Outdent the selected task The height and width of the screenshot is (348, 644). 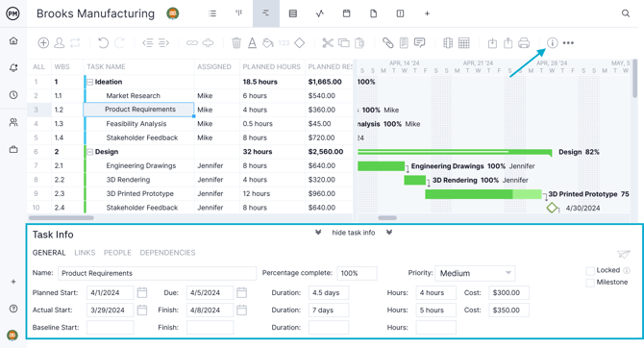pyautogui.click(x=147, y=42)
